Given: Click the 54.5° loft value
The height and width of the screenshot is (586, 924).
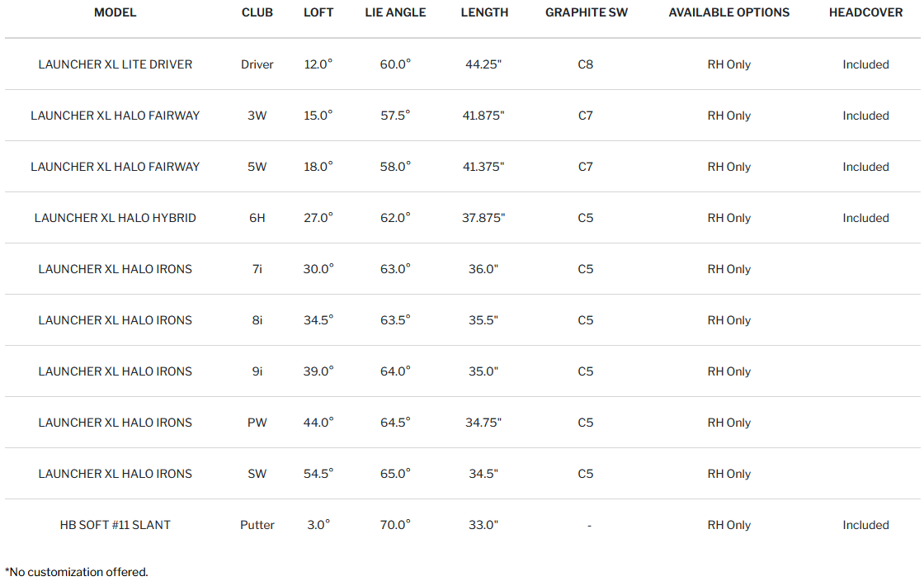Looking at the screenshot, I should pyautogui.click(x=318, y=474).
